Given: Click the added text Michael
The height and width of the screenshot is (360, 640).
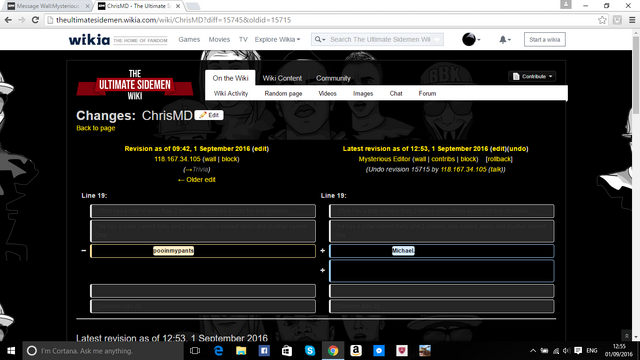Looking at the screenshot, I should [x=403, y=251].
